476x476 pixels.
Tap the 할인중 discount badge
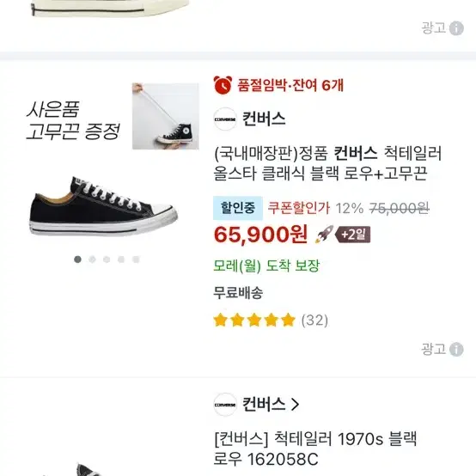point(238,208)
